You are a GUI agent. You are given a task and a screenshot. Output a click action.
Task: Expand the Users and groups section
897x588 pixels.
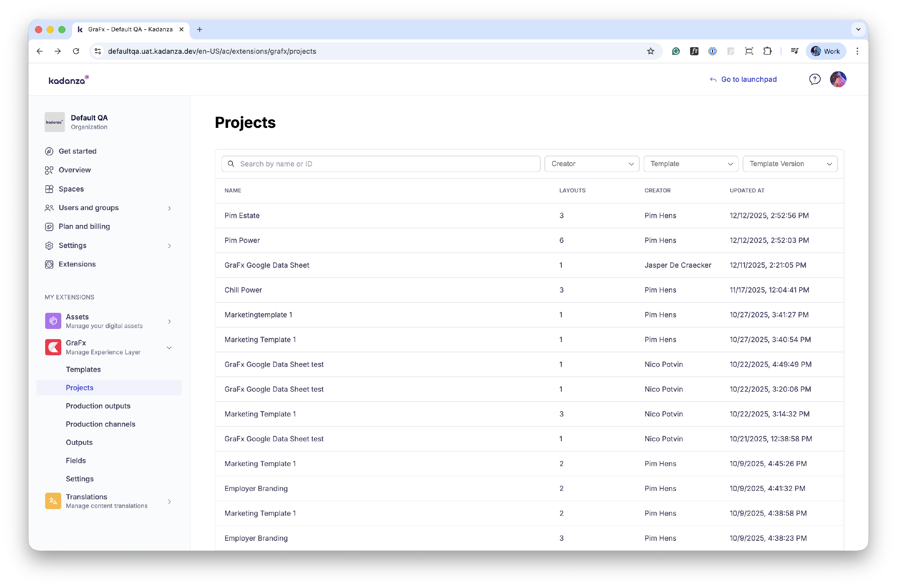pyautogui.click(x=169, y=208)
